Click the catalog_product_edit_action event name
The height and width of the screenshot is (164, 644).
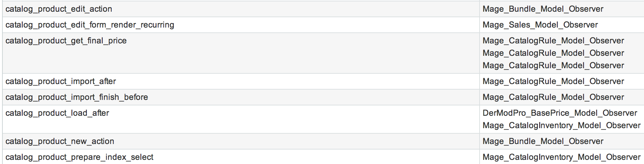(x=59, y=9)
